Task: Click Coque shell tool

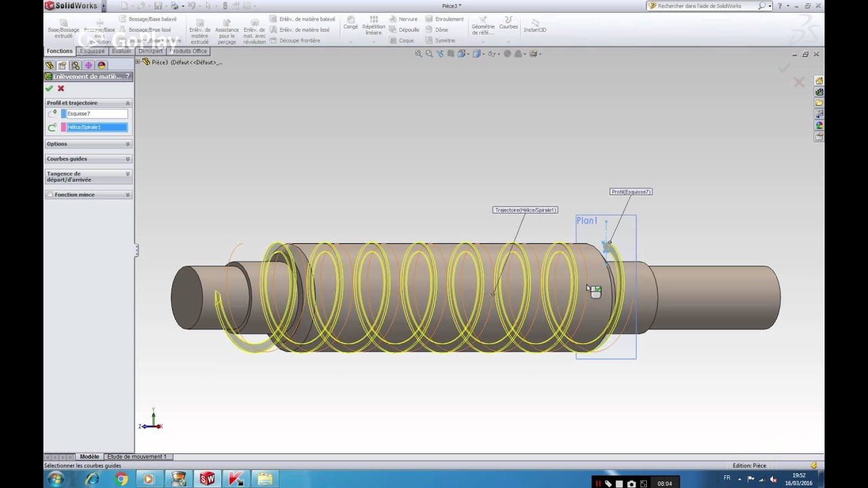Action: coord(401,41)
